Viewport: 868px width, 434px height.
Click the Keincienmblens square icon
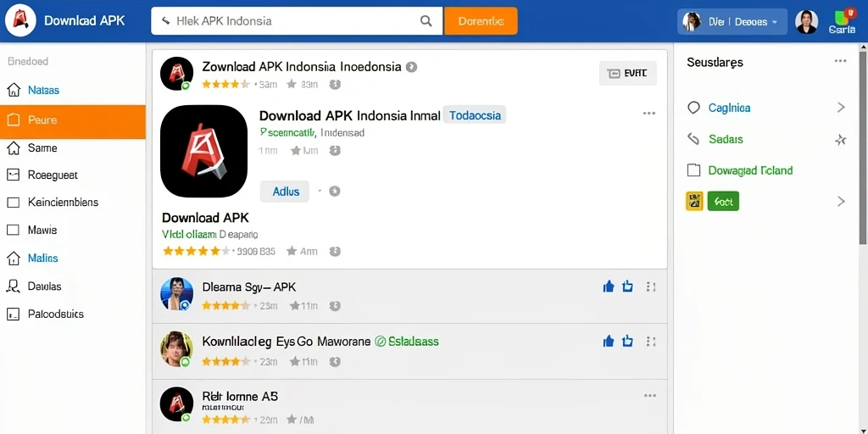tap(14, 203)
